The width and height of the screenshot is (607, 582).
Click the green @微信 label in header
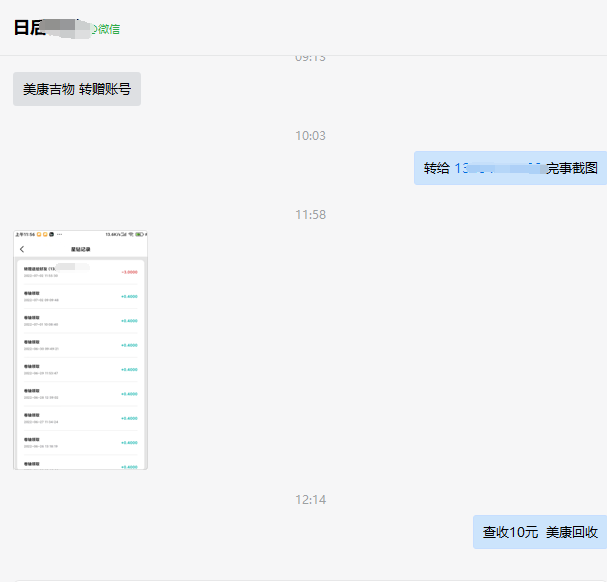pos(105,29)
